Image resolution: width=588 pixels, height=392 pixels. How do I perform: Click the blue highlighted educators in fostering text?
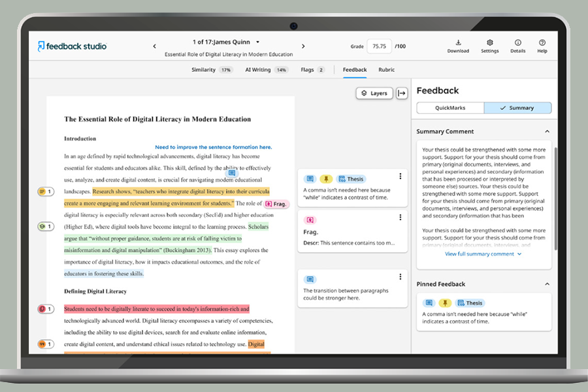click(x=103, y=274)
